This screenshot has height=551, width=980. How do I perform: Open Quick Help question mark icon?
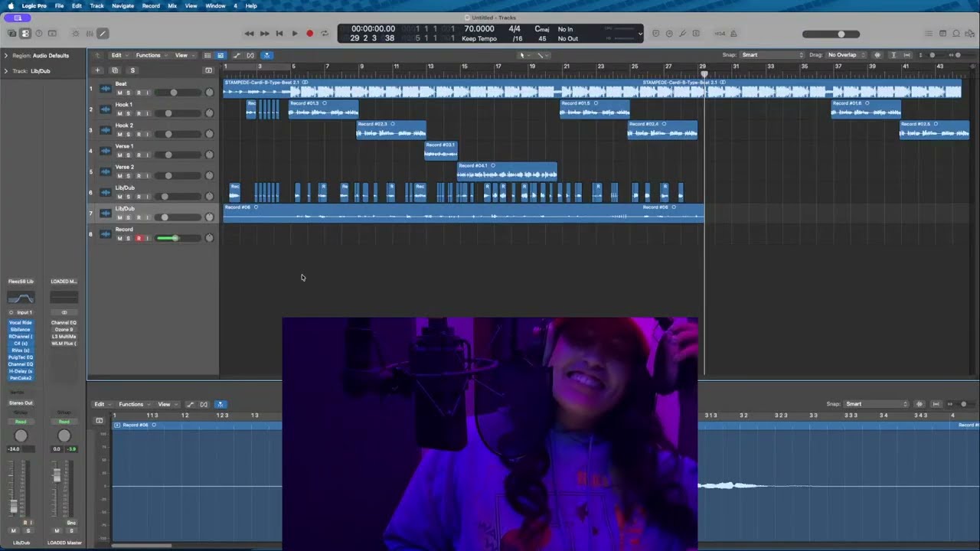pos(39,34)
